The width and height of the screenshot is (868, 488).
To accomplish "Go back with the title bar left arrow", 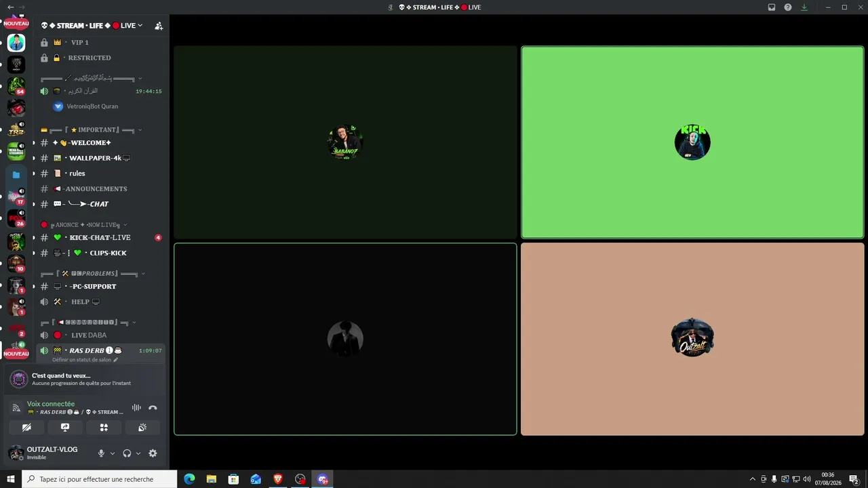I will point(10,7).
